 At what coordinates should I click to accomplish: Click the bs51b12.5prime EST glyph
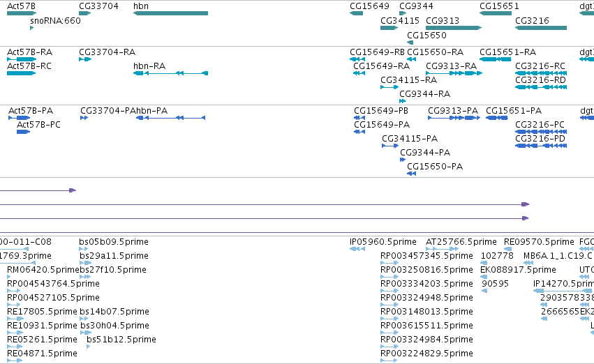88,346
